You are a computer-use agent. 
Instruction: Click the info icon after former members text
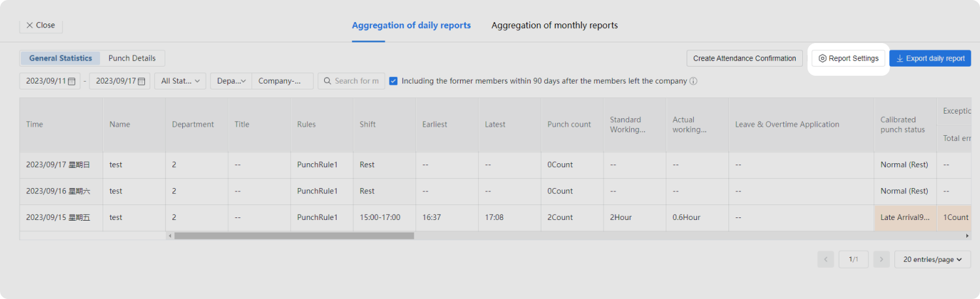693,82
